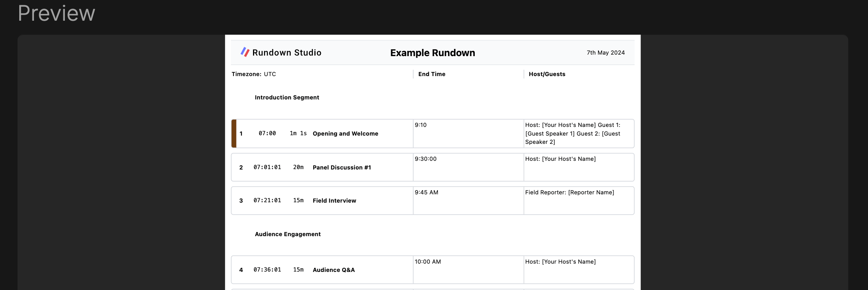Viewport: 868px width, 290px height.
Task: Select the Audience Q&A cue title
Action: tap(334, 270)
